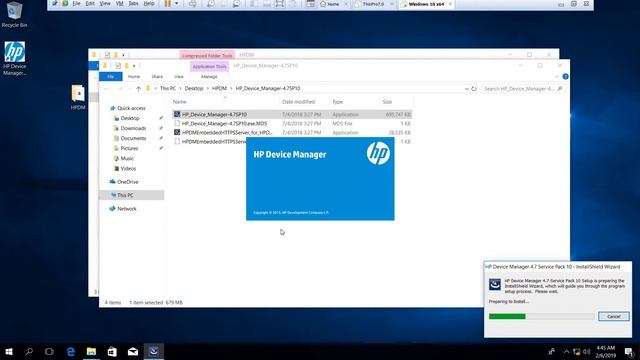Image resolution: width=640 pixels, height=360 pixels.
Task: Select OneDrive in the navigation pane
Action: pyautogui.click(x=127, y=182)
